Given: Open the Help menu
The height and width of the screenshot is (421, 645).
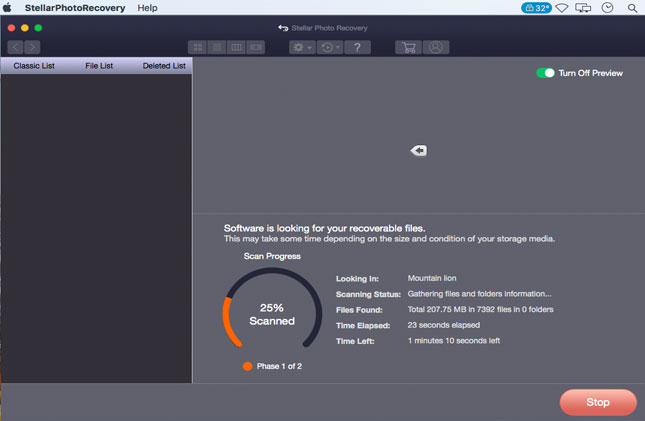Looking at the screenshot, I should [147, 8].
